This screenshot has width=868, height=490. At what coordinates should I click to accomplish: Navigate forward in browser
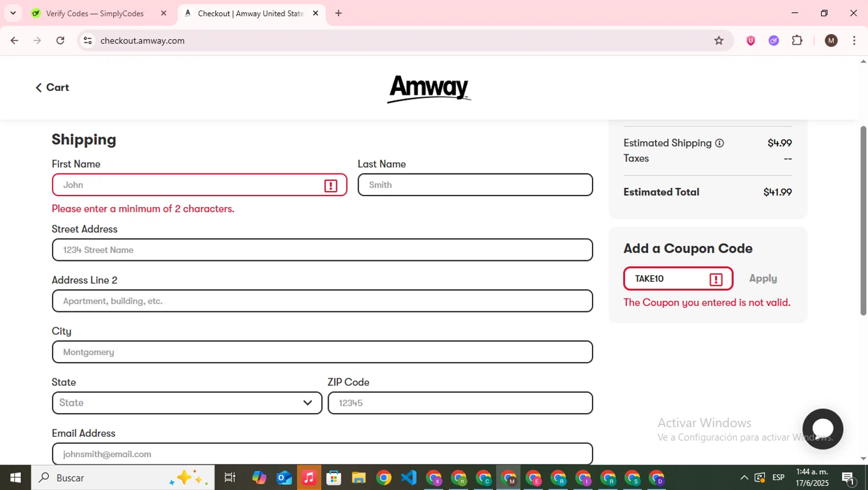click(x=37, y=40)
